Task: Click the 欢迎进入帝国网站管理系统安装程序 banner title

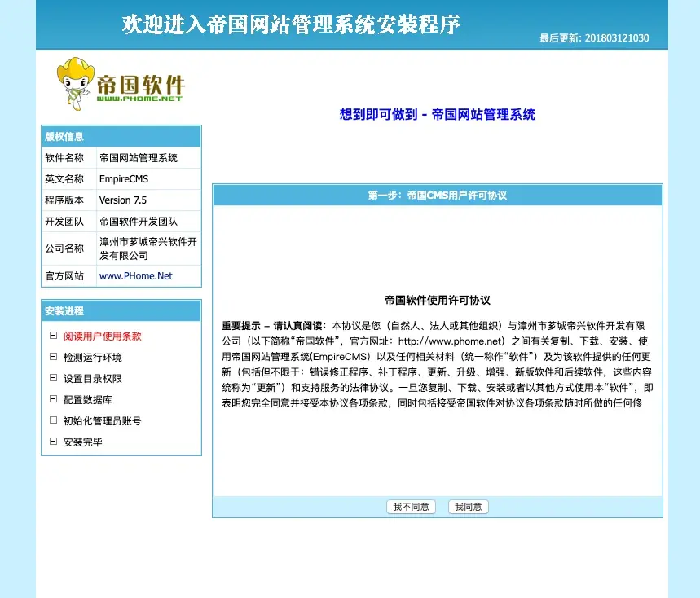Action: point(291,24)
